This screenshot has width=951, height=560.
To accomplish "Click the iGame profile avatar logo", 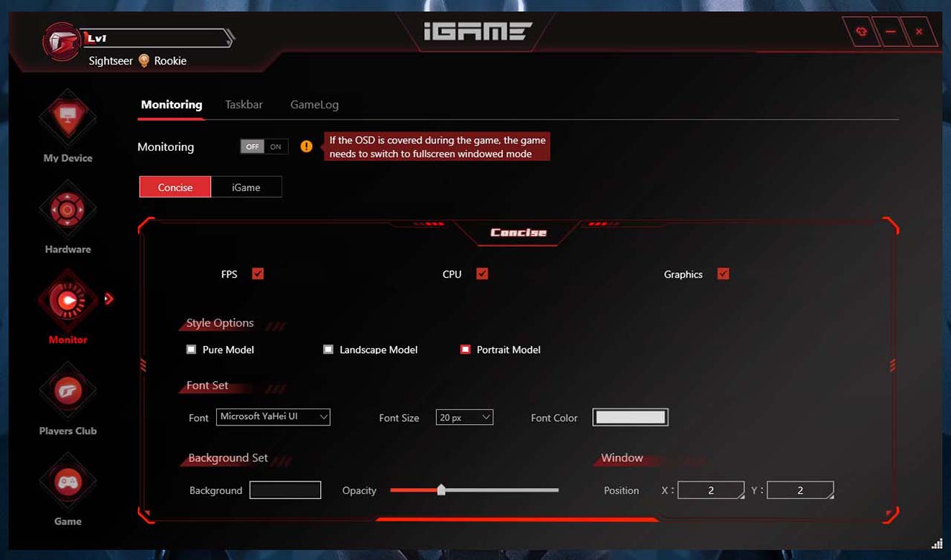I will (61, 42).
